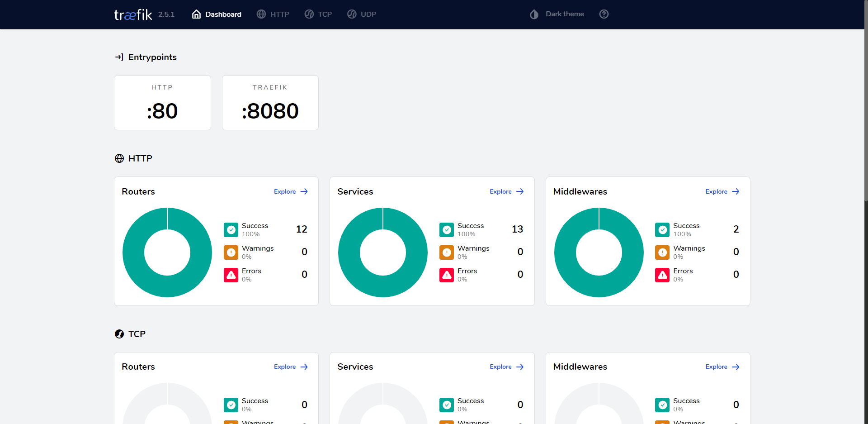Image resolution: width=868 pixels, height=424 pixels.
Task: Explore HTTP Services
Action: pyautogui.click(x=506, y=191)
